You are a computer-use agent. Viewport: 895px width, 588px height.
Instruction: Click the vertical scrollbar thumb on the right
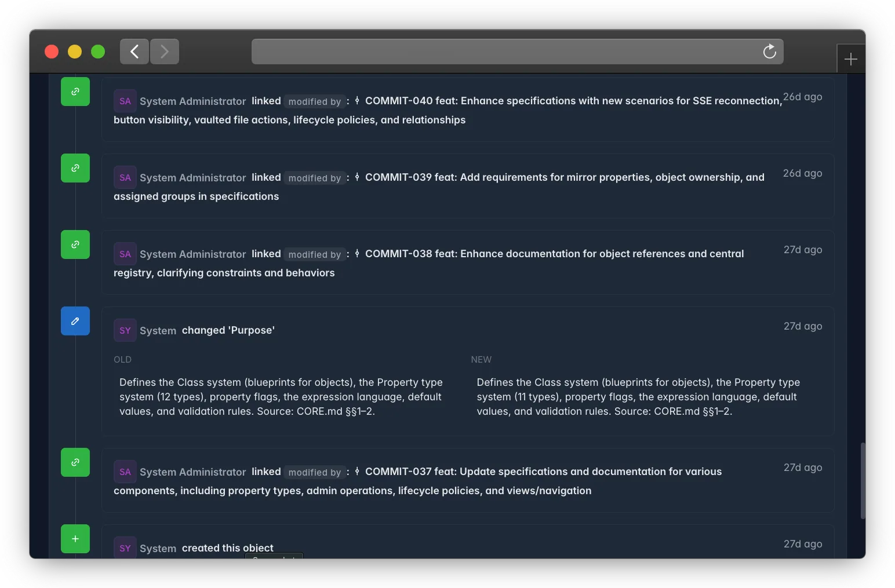click(863, 481)
